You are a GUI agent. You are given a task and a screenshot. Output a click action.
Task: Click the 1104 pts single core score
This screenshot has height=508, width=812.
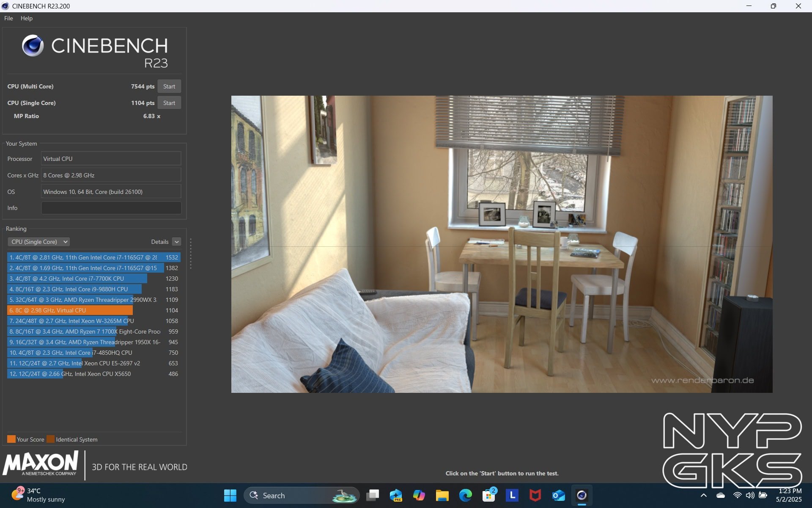pos(143,103)
